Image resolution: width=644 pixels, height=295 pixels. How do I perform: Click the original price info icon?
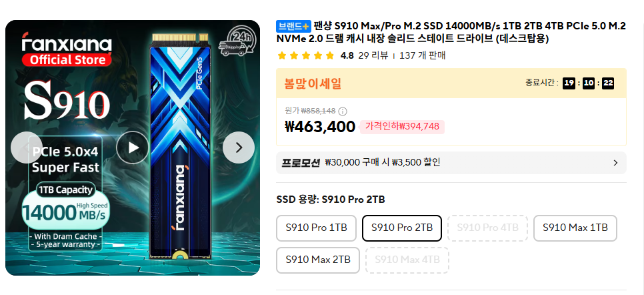(343, 111)
